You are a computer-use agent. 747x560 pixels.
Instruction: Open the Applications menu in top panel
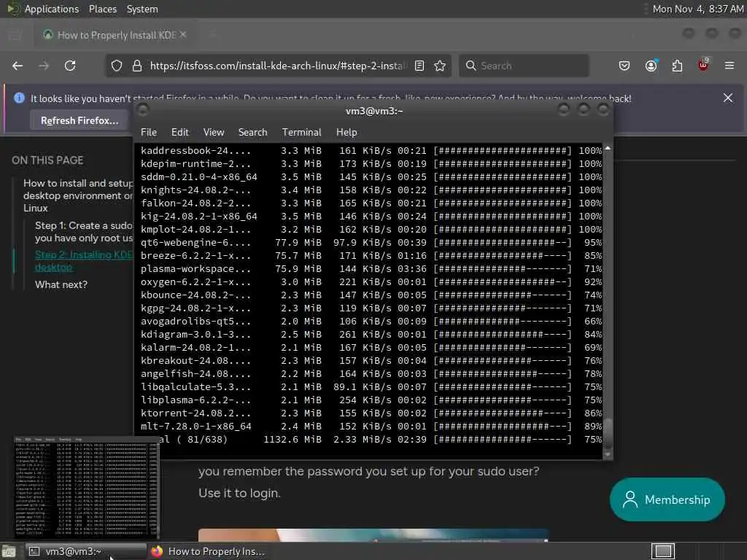(52, 9)
